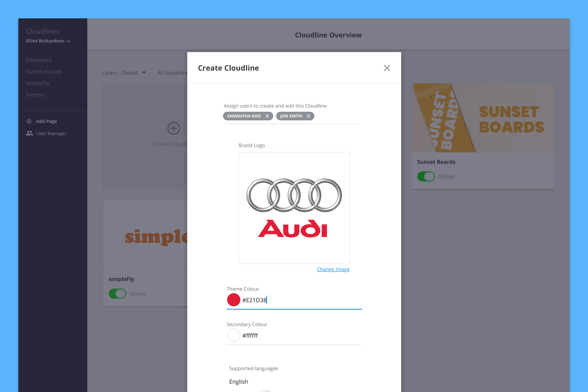588x392 pixels.
Task: Click the red Theme Colour swatch
Action: (233, 300)
